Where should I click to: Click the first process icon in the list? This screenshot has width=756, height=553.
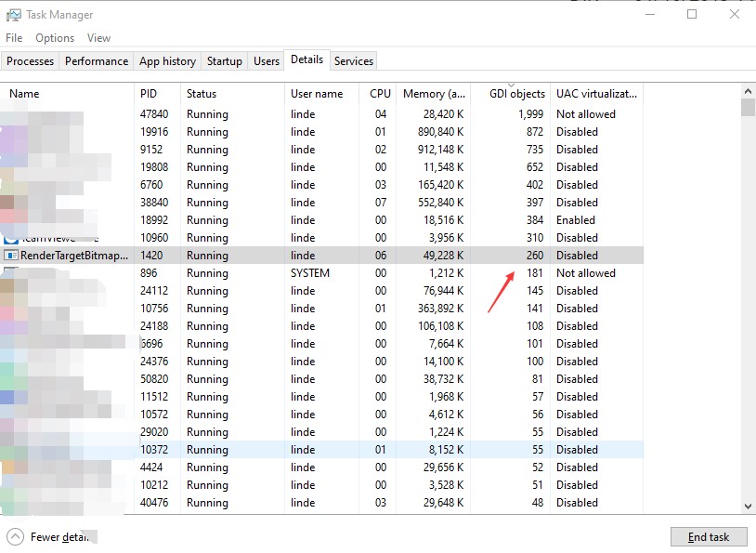pos(11,113)
